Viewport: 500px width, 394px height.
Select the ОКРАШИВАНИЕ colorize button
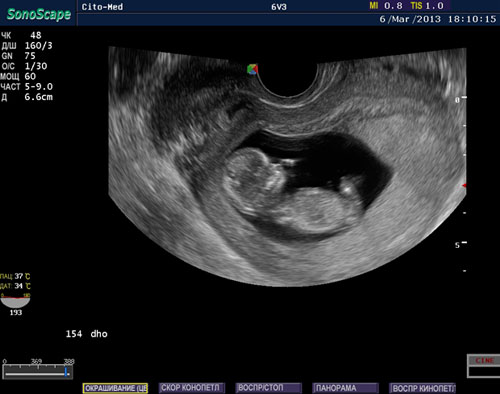coord(115,388)
